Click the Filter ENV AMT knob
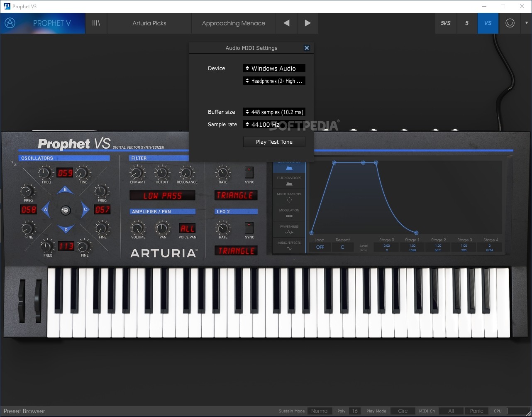Screen dimensions: 532x417 point(137,172)
